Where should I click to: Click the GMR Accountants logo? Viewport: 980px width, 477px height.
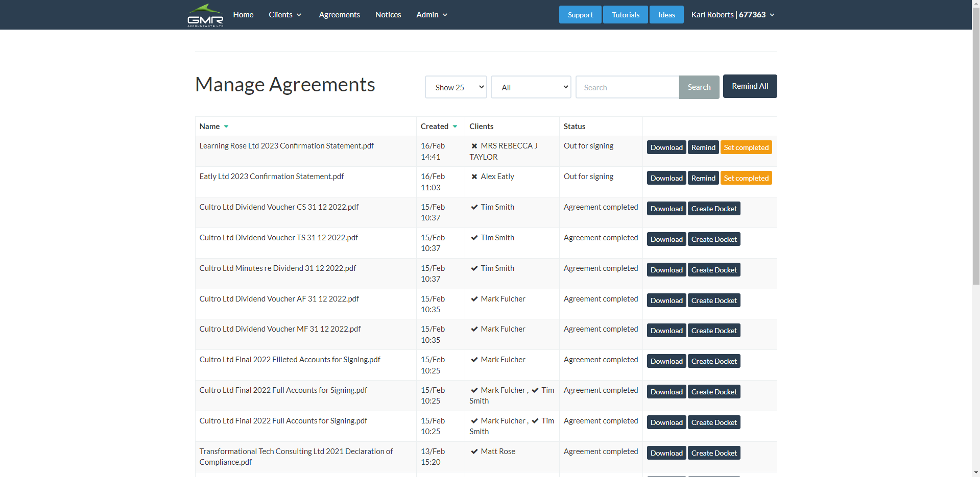click(205, 15)
